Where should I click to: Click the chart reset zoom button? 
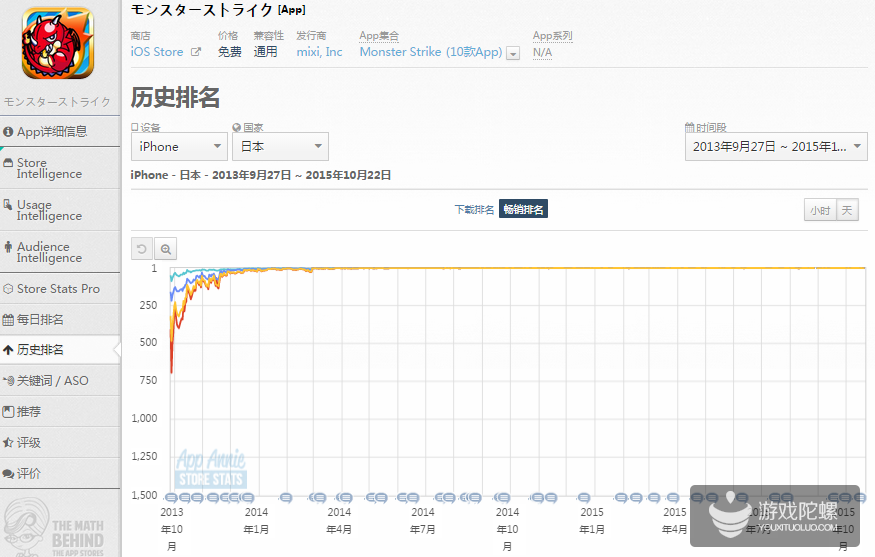[142, 249]
